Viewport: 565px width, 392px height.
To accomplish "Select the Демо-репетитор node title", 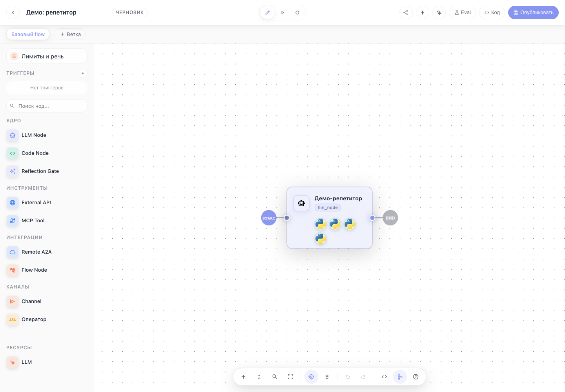I will [x=338, y=198].
